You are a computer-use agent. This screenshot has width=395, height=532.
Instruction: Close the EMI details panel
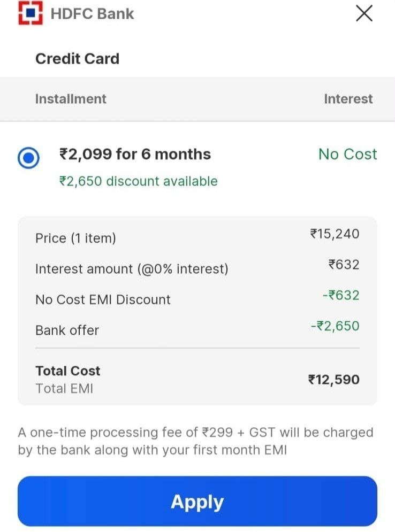tap(364, 13)
